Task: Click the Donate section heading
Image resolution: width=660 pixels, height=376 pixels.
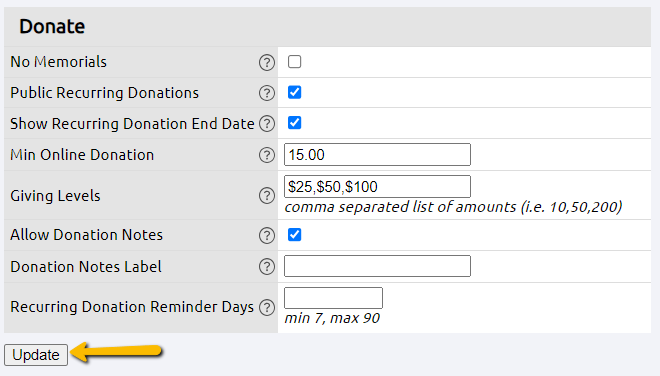Action: point(52,26)
